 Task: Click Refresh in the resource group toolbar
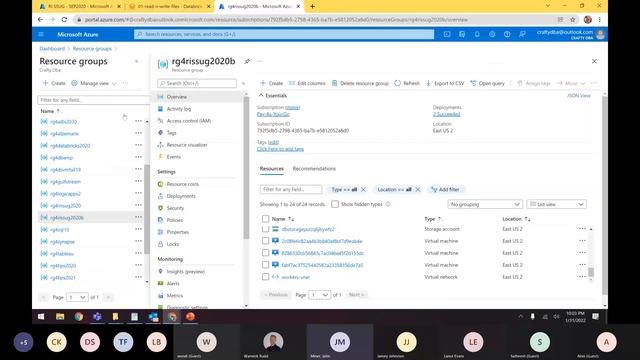tap(407, 83)
